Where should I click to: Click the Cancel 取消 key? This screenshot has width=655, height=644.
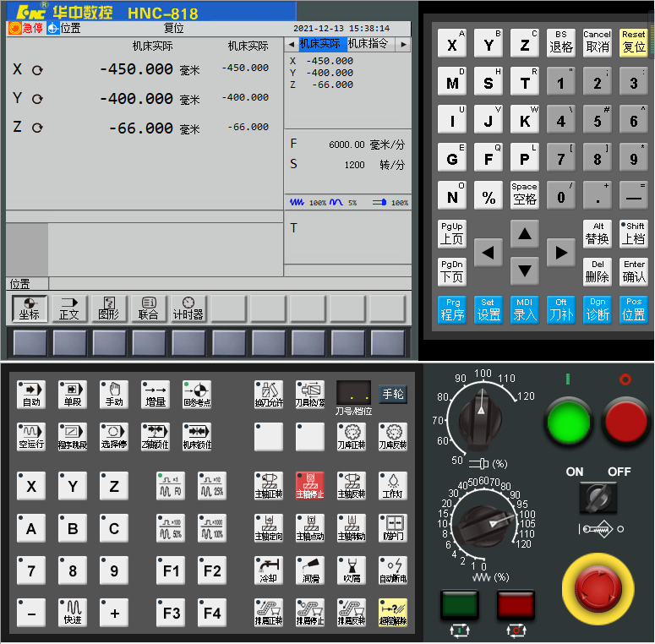[x=598, y=43]
